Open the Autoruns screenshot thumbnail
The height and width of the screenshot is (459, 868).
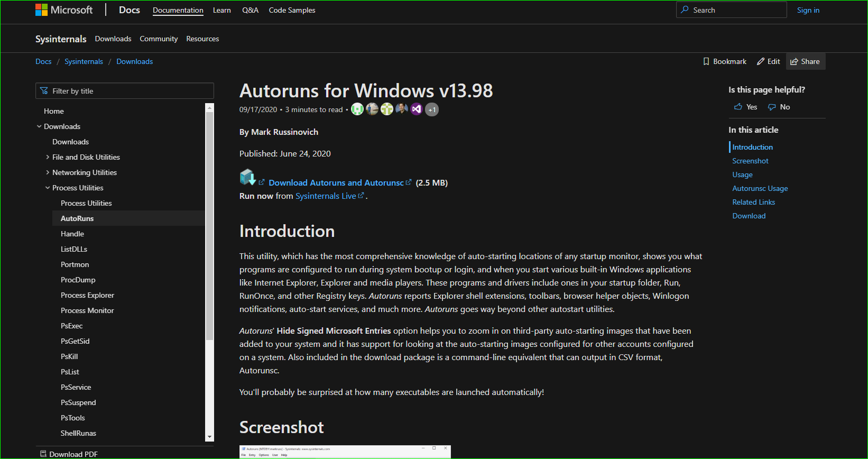coord(345,452)
